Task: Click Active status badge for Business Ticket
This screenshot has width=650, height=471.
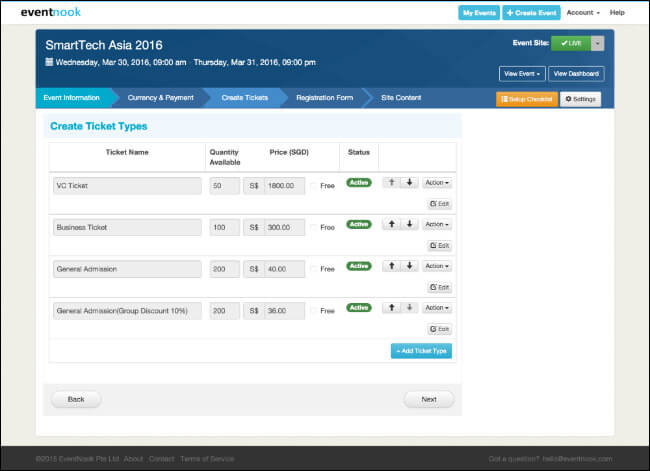Action: point(359,224)
